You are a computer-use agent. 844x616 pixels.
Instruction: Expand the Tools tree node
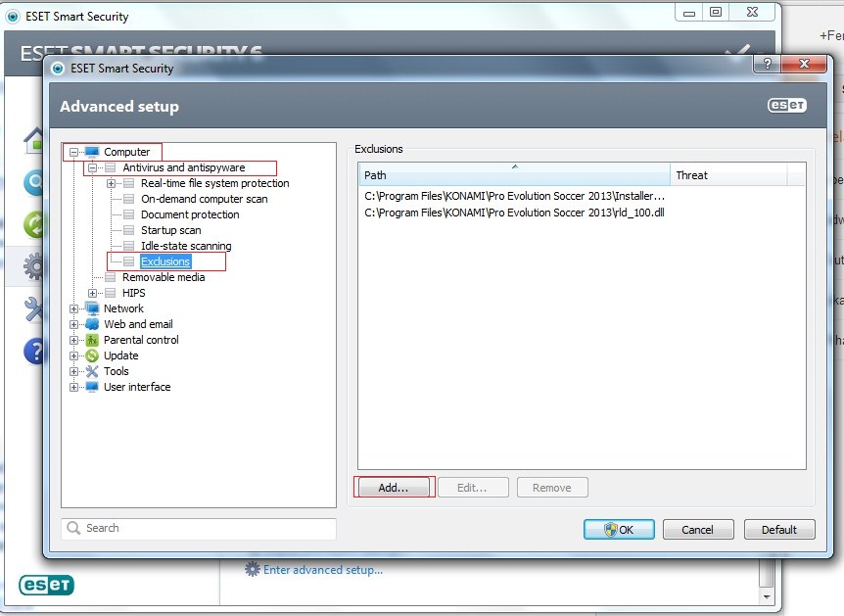73,371
